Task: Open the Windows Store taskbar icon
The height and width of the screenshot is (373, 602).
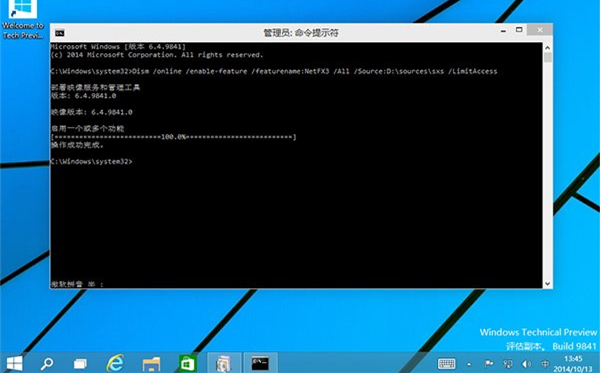Action: (x=188, y=363)
